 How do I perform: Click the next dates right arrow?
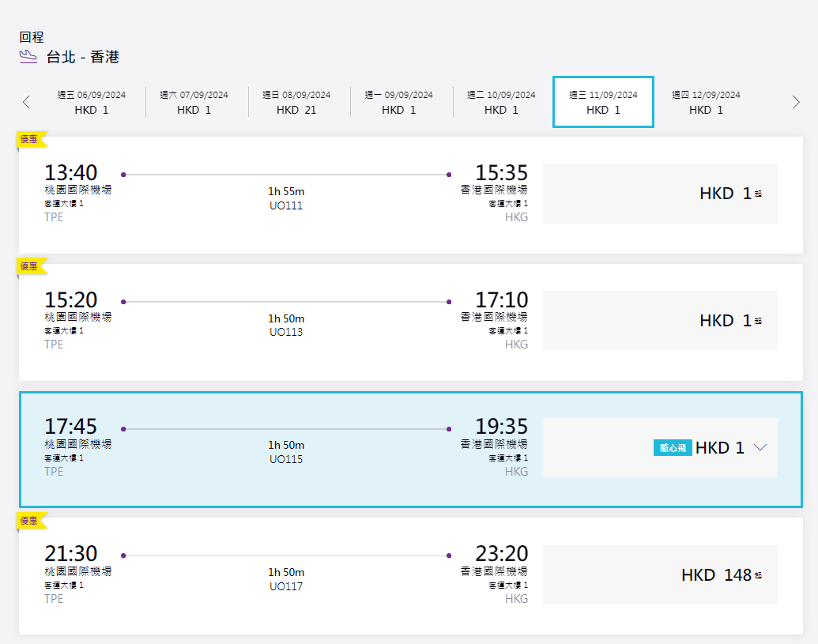coord(796,102)
